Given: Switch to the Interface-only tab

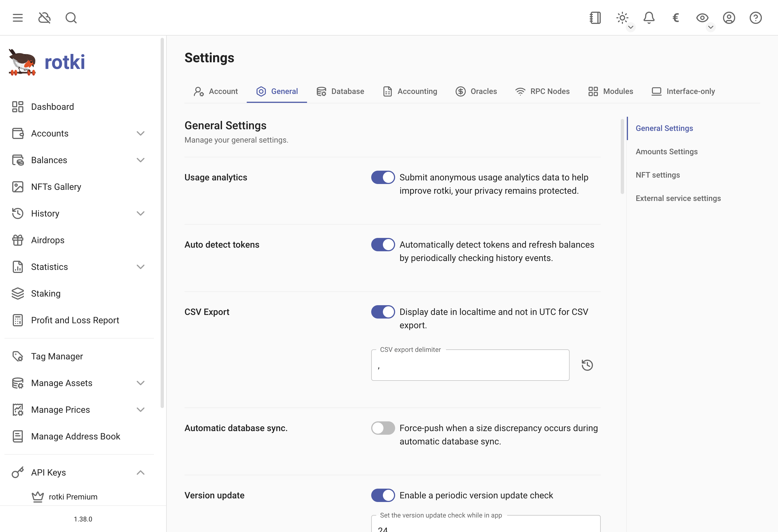Looking at the screenshot, I should pyautogui.click(x=683, y=91).
